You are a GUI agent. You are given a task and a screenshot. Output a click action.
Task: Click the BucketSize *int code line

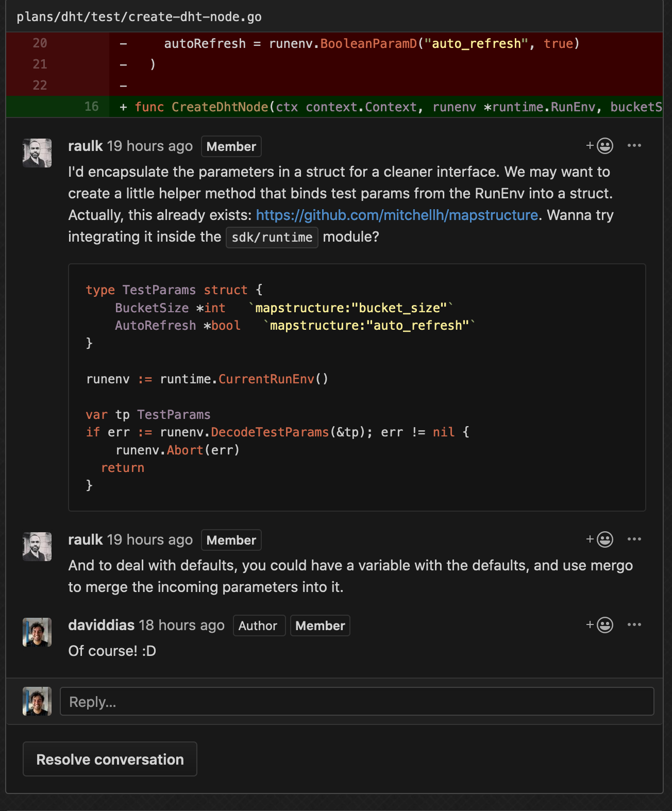click(284, 308)
